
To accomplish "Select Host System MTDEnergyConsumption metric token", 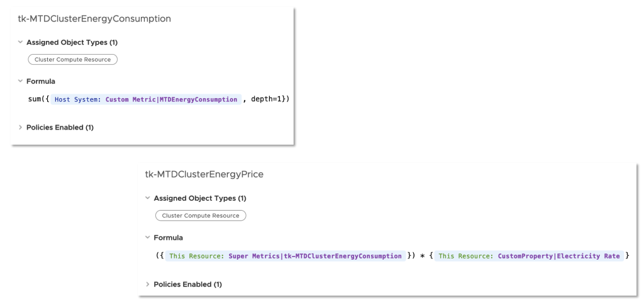I will pos(146,99).
